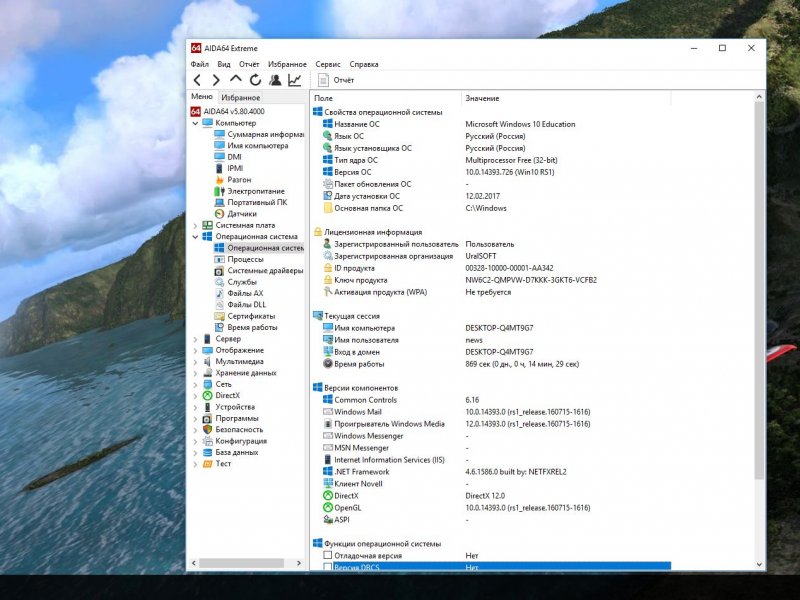
Task: Select the Время работы icon in the tree
Action: (x=219, y=327)
